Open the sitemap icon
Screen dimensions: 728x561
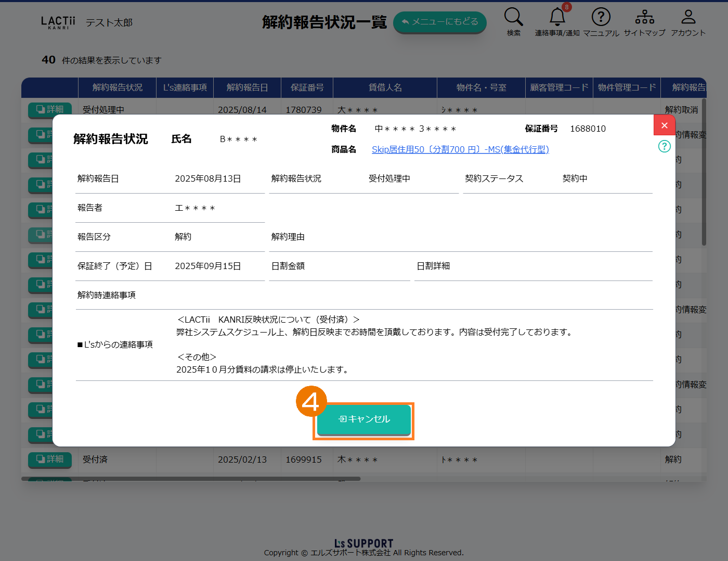644,17
